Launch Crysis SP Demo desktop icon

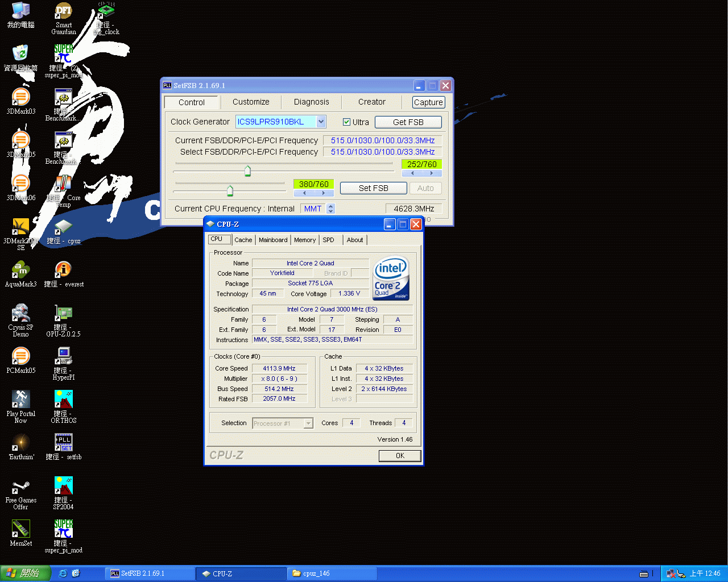click(x=21, y=320)
